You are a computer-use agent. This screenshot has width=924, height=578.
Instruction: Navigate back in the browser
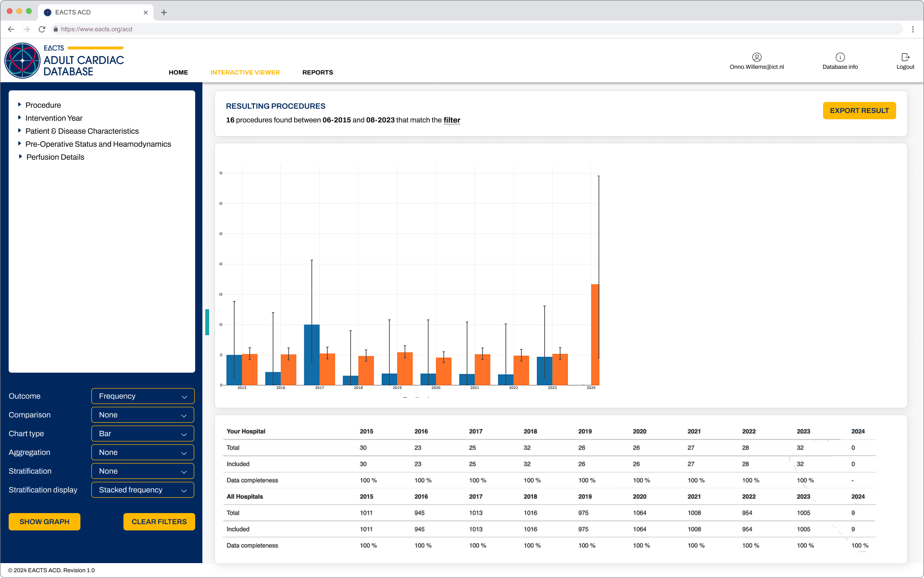click(11, 29)
